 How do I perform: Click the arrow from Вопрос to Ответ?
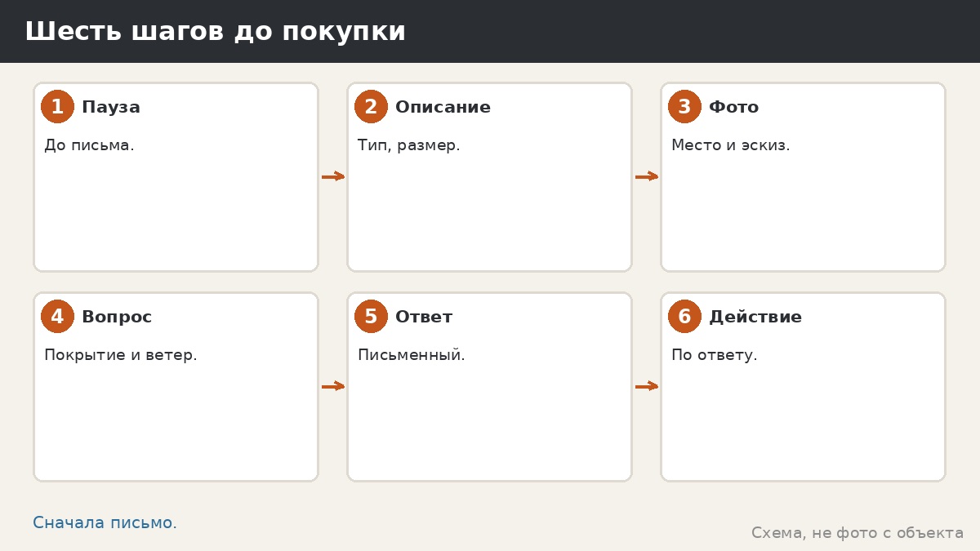[333, 386]
